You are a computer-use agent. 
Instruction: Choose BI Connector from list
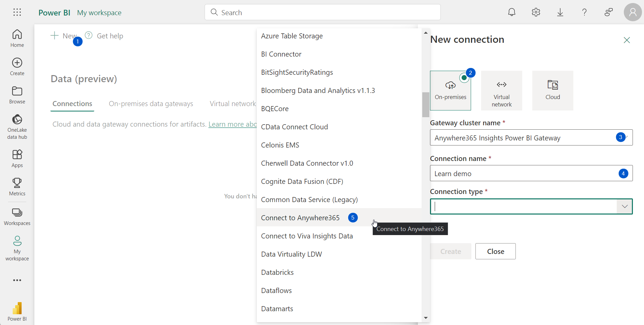[339, 54]
